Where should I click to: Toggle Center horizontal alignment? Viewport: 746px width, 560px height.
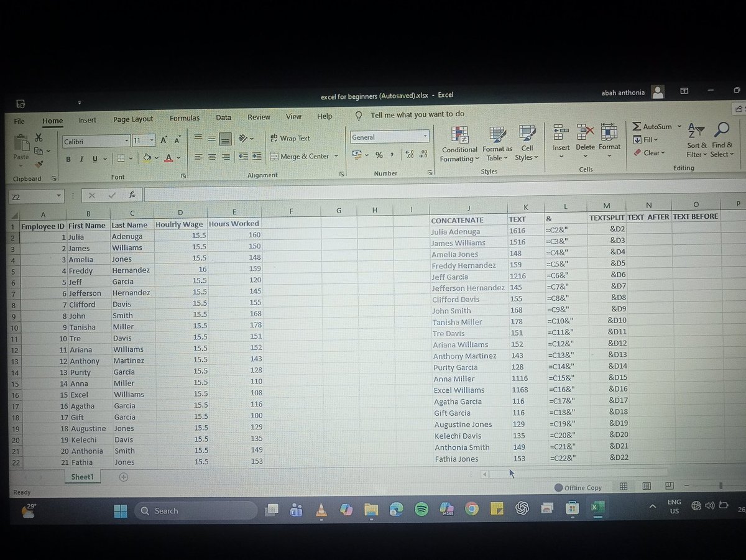point(212,157)
